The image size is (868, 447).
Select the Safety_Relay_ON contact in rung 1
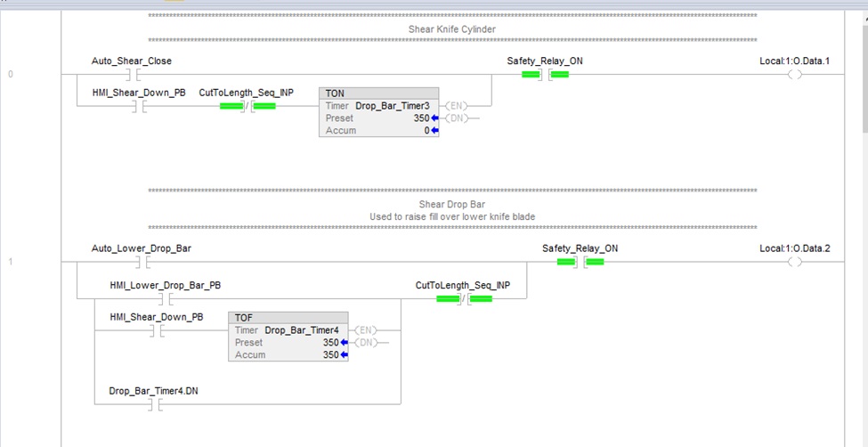(580, 262)
